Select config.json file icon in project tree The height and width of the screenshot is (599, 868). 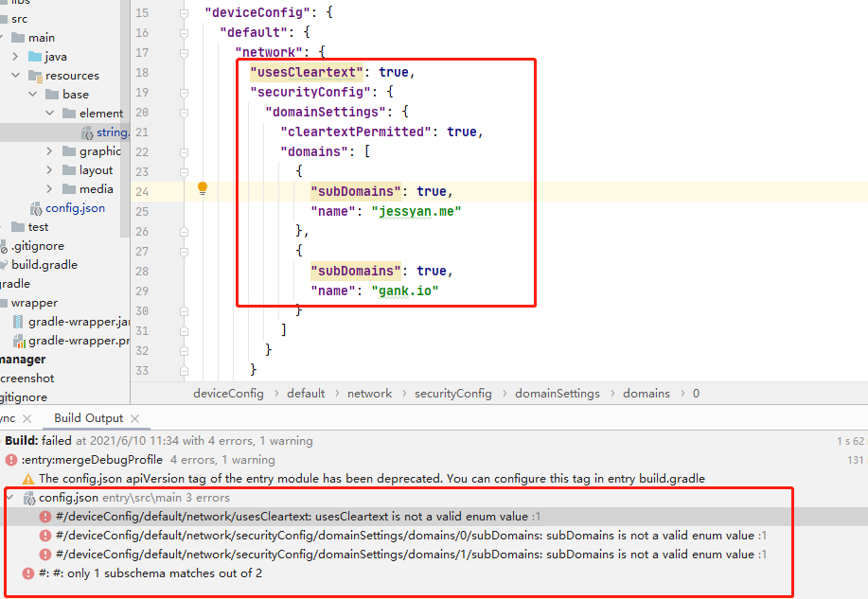click(x=36, y=208)
